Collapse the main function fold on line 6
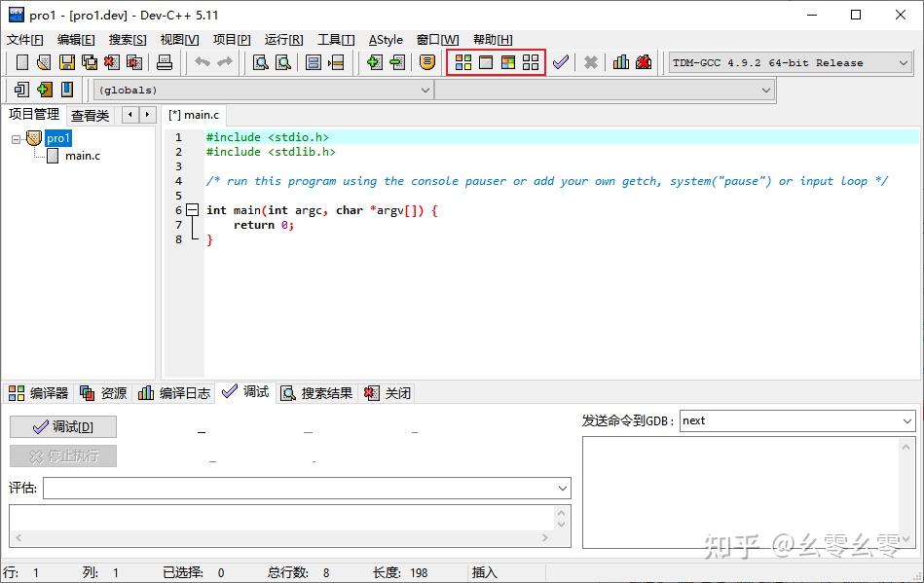This screenshot has width=924, height=583. 192,209
